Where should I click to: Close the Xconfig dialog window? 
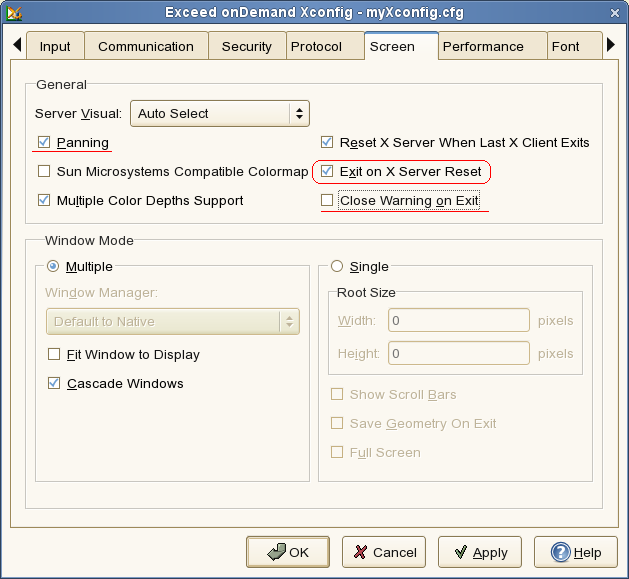tap(614, 12)
